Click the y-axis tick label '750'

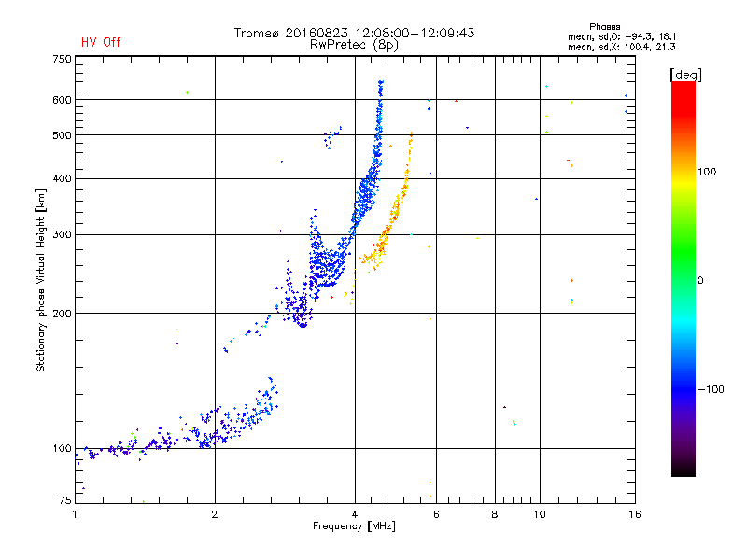click(62, 59)
